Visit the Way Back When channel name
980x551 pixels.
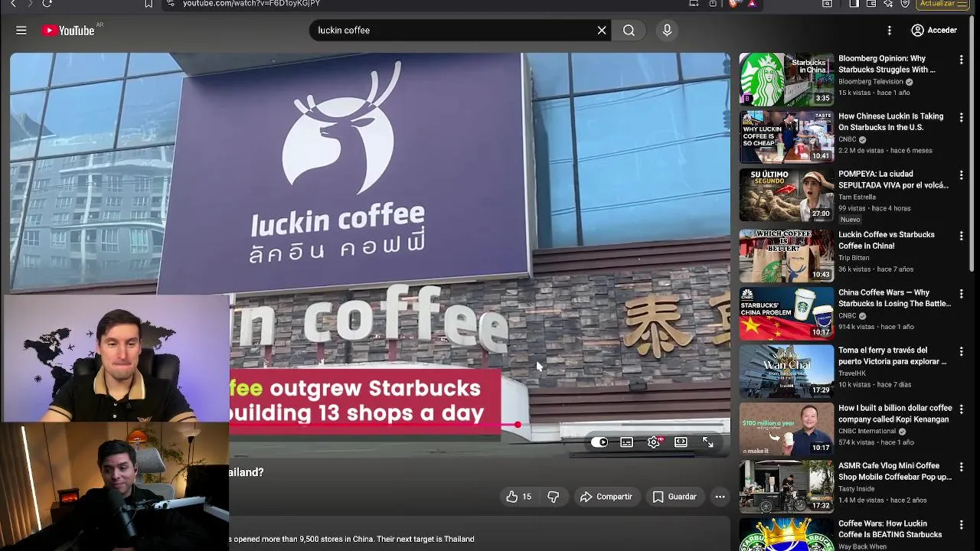point(862,547)
